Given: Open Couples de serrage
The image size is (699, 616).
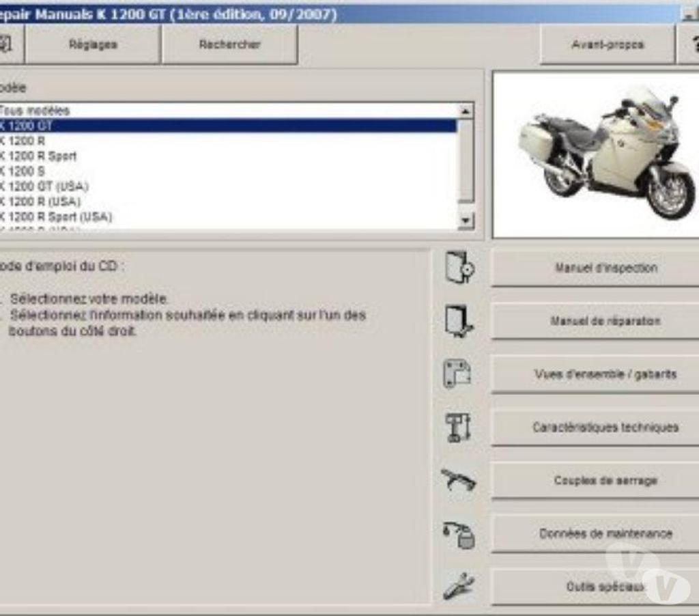Looking at the screenshot, I should [x=595, y=480].
